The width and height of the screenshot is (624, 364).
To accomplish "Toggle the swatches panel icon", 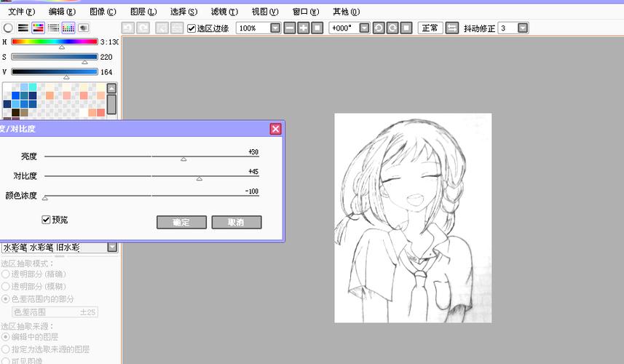I will click(68, 28).
